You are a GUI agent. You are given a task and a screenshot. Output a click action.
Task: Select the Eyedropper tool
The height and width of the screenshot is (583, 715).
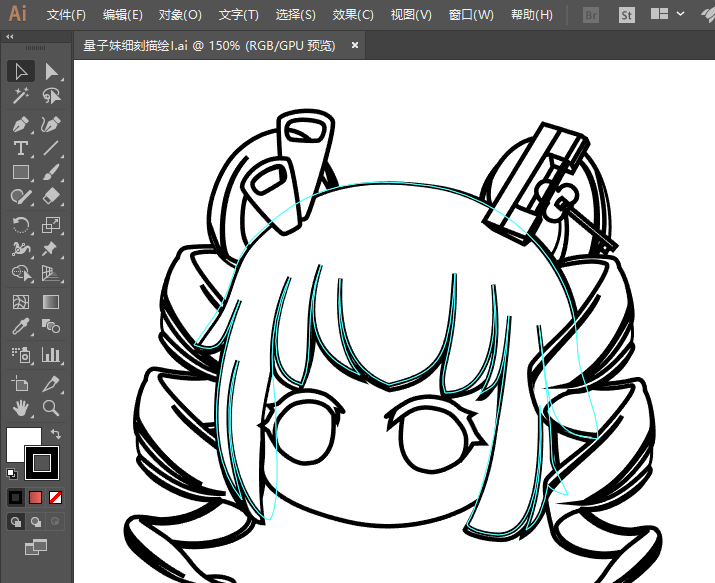21,327
